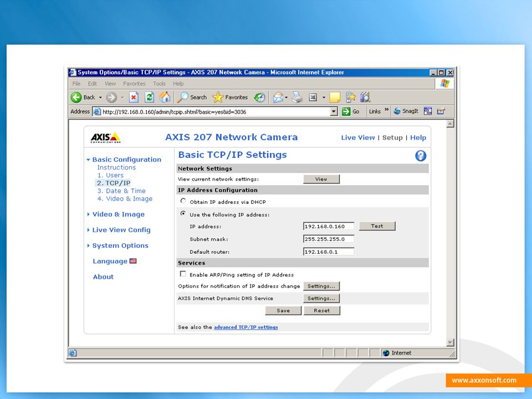Open Settings for IP address change notification
This screenshot has height=399, width=532.
click(x=321, y=286)
